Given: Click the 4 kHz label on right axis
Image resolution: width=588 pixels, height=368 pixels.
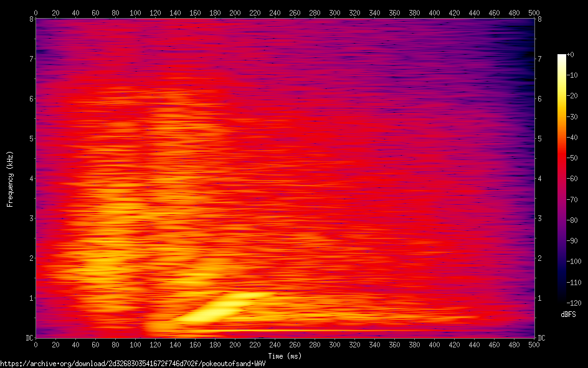Looking at the screenshot, I should [539, 178].
